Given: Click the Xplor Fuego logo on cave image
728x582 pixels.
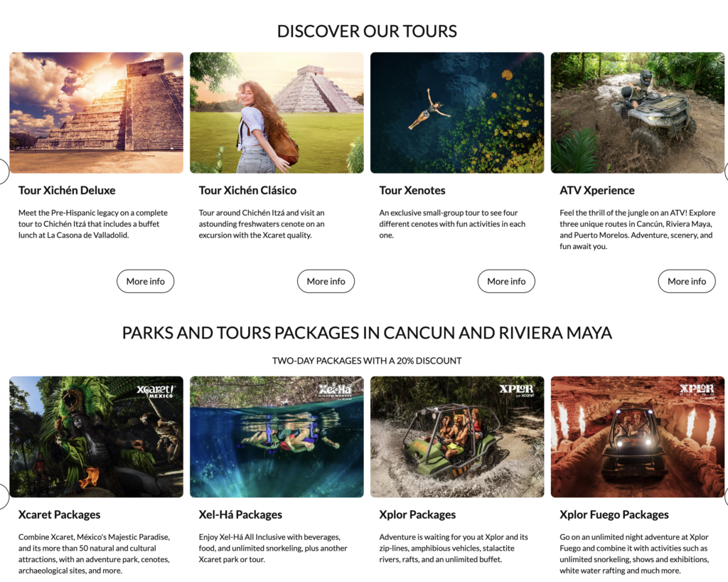Looking at the screenshot, I should point(697,391).
